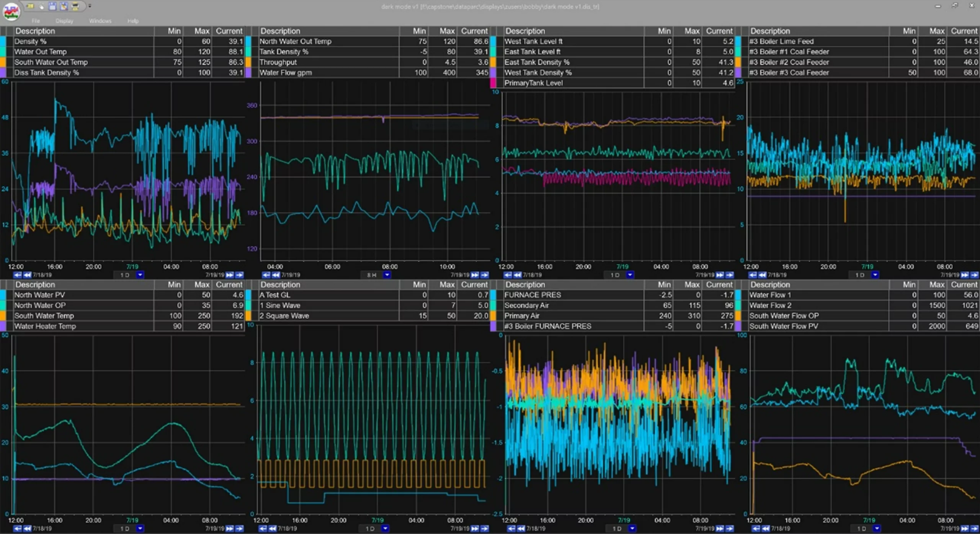Click the 8 H time span field
The width and height of the screenshot is (980, 534).
click(x=371, y=275)
